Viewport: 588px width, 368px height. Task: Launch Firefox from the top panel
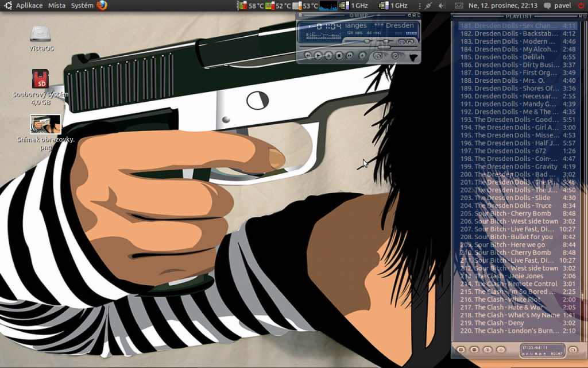coord(102,5)
